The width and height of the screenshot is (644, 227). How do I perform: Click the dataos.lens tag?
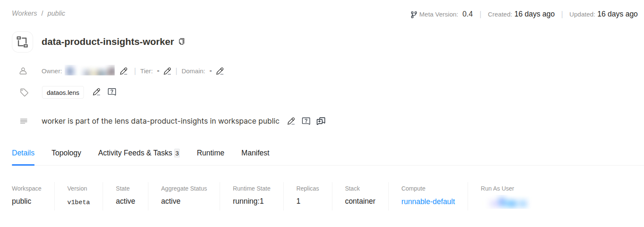(63, 92)
